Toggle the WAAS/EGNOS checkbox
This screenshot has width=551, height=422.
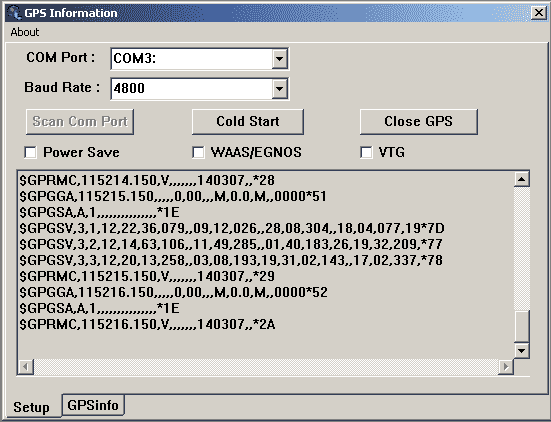pyautogui.click(x=198, y=152)
